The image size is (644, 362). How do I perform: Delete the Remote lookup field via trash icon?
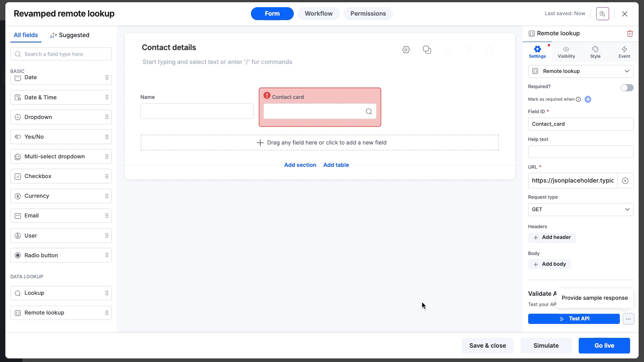[630, 34]
